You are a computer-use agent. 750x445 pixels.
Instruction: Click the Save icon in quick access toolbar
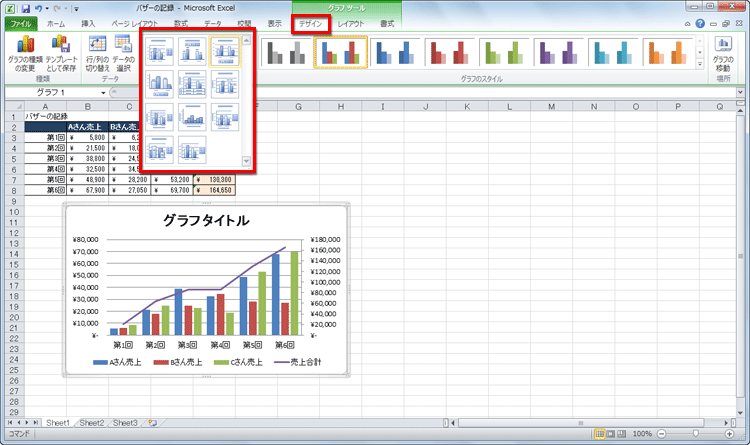(26, 7)
